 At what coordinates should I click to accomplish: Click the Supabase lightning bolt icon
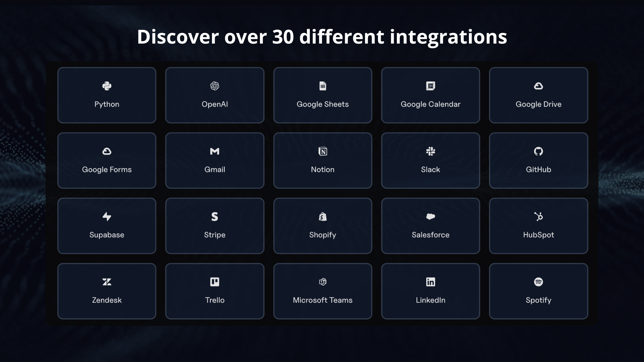pos(107,217)
